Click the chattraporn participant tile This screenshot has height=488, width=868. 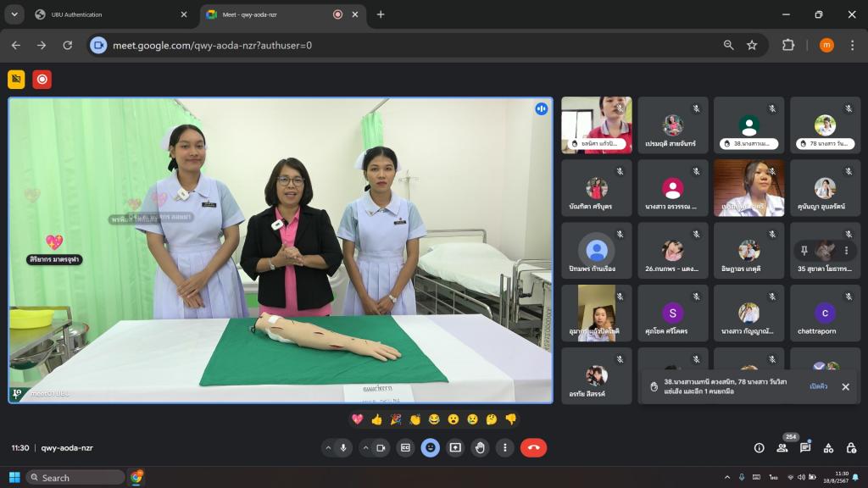click(825, 313)
